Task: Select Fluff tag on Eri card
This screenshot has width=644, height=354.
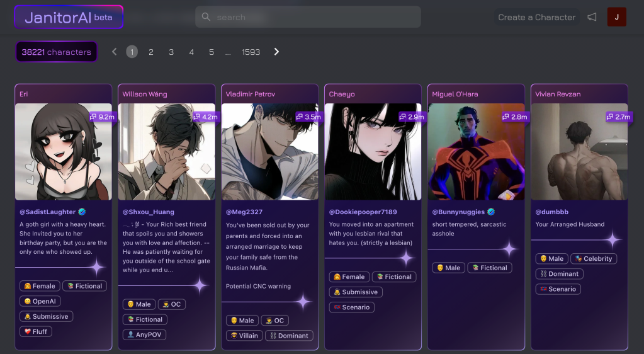Action: tap(36, 331)
